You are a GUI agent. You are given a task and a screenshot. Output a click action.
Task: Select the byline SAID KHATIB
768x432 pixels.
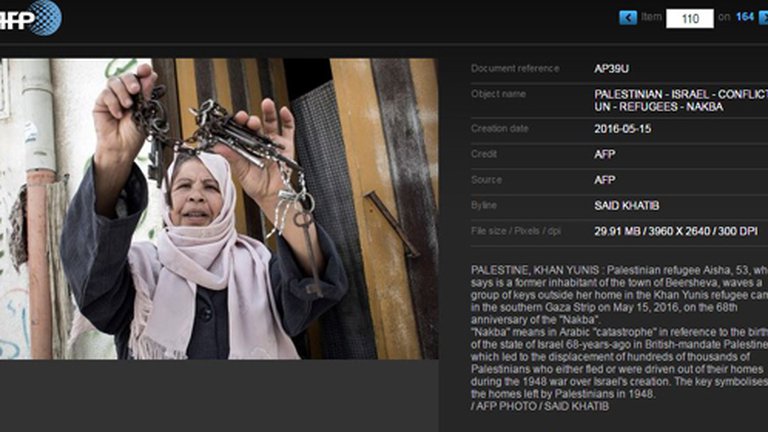[x=626, y=206]
